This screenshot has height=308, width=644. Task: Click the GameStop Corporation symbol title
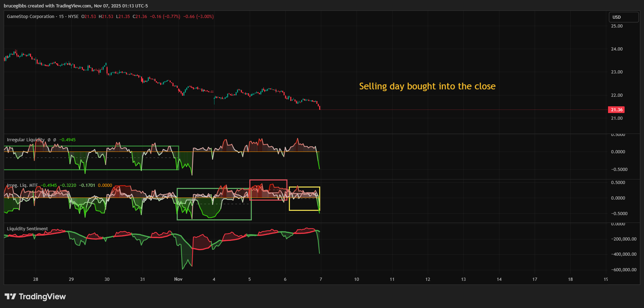coord(31,17)
